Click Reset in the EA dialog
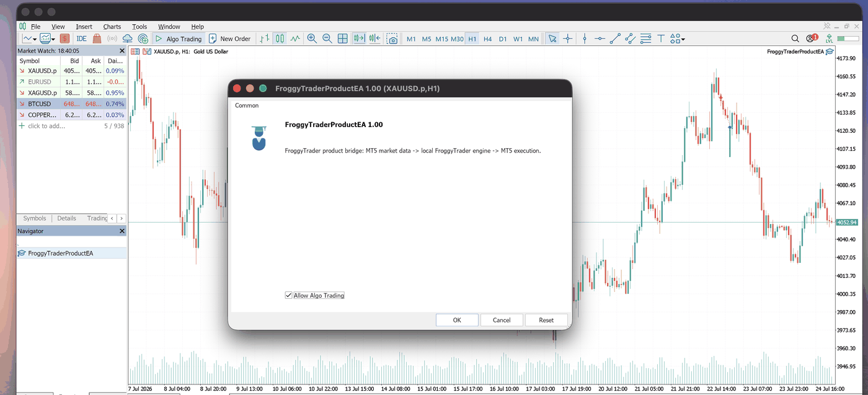Image resolution: width=868 pixels, height=395 pixels. point(546,320)
